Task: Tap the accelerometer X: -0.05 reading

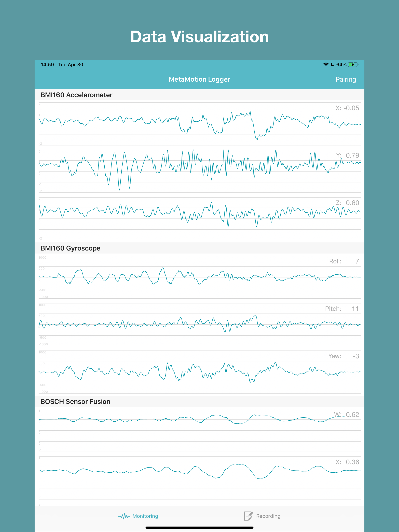Action: click(347, 108)
